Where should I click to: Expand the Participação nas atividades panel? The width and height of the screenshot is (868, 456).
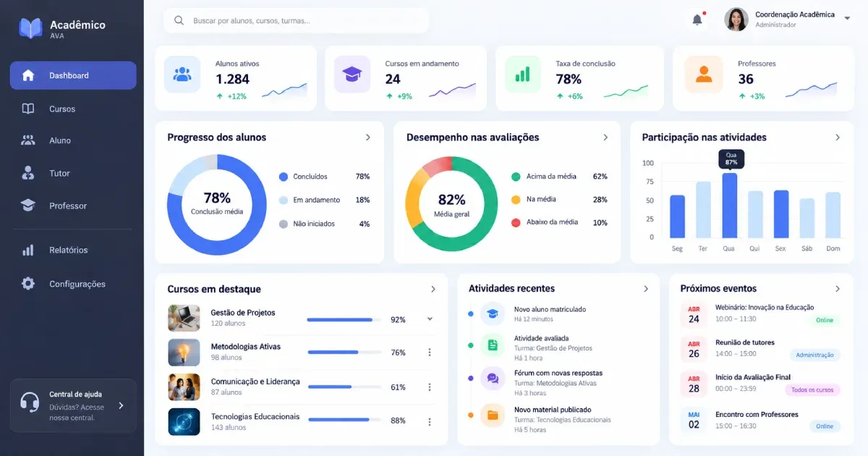(x=838, y=138)
